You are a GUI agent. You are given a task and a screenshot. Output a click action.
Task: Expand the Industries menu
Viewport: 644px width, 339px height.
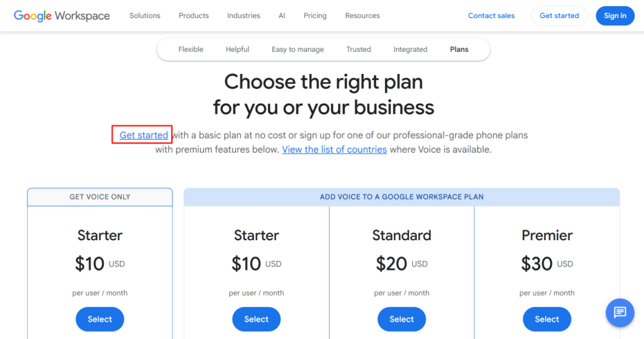click(243, 15)
